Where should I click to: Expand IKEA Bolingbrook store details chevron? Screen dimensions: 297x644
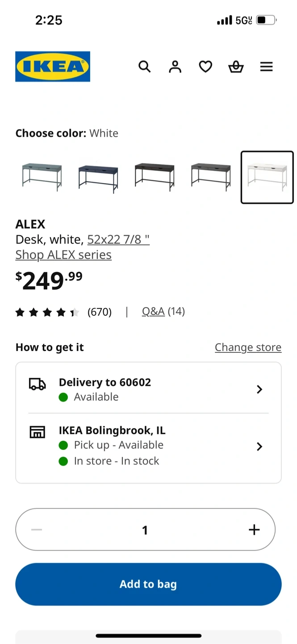259,446
